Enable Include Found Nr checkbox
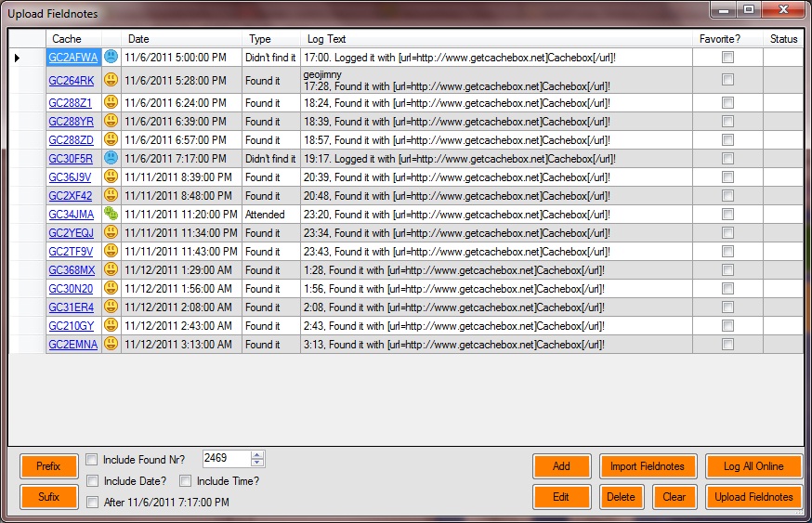 [92, 459]
